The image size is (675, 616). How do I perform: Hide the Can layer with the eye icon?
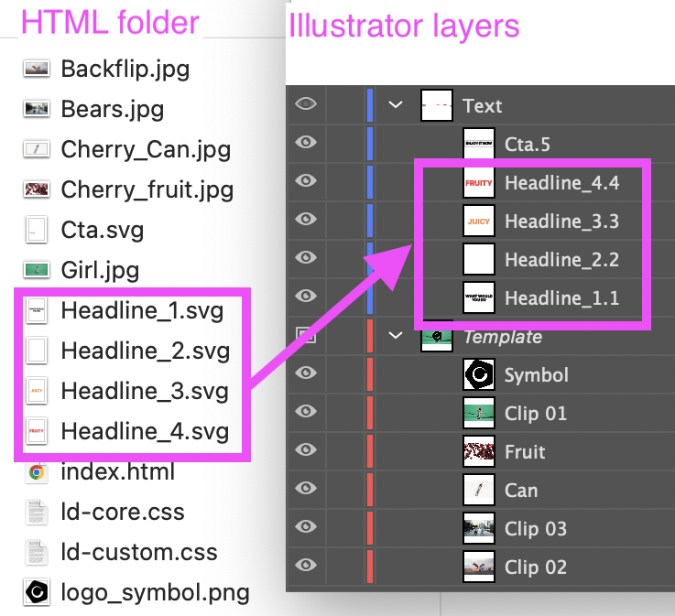click(306, 488)
